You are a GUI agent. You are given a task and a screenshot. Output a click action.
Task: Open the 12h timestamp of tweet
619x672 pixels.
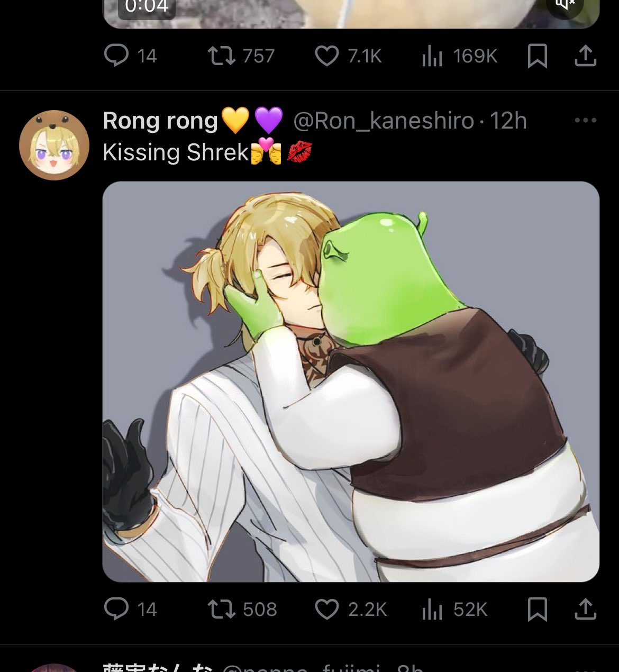[x=508, y=121]
